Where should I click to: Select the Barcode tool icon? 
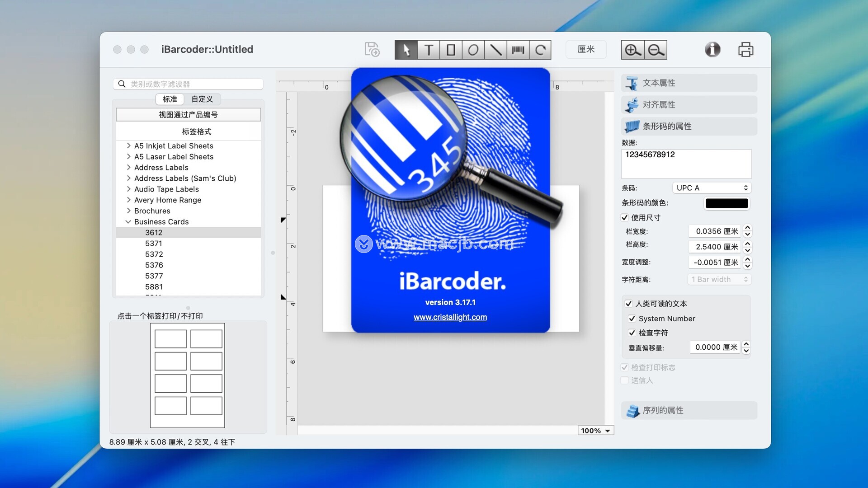coord(518,50)
